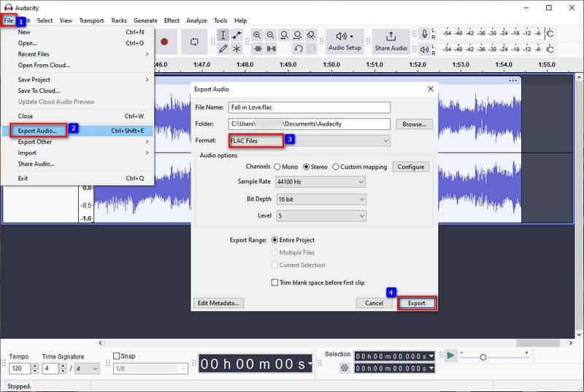Click the Zoom Toggle icon
The image size is (584, 392).
point(312,35)
